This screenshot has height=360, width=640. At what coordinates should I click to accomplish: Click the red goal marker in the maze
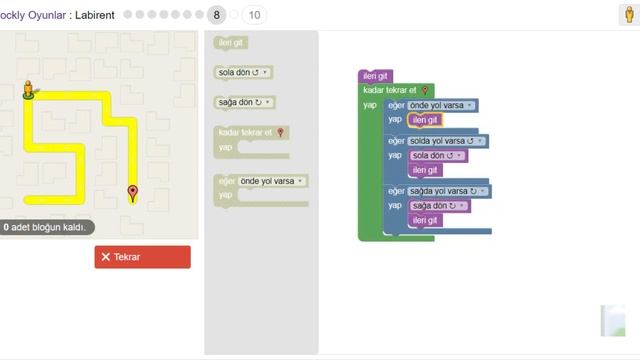[133, 194]
